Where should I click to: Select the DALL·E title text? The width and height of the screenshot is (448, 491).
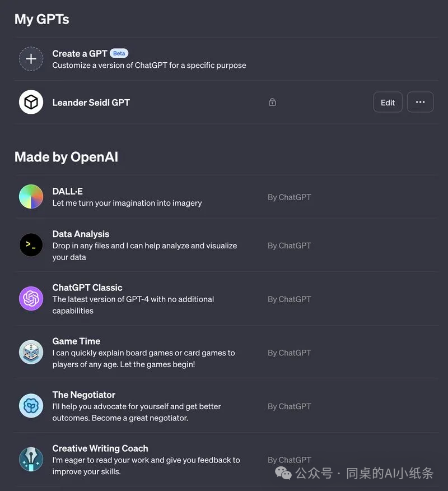[67, 191]
